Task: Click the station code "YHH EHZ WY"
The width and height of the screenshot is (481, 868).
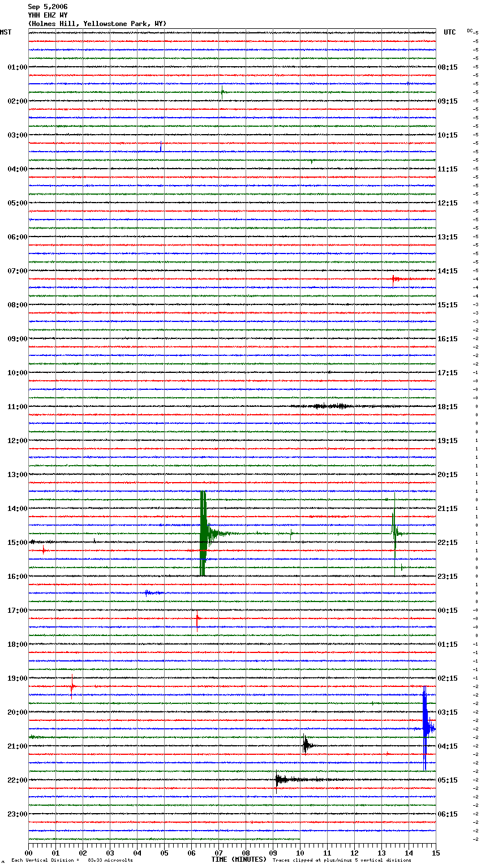Action: coord(48,15)
